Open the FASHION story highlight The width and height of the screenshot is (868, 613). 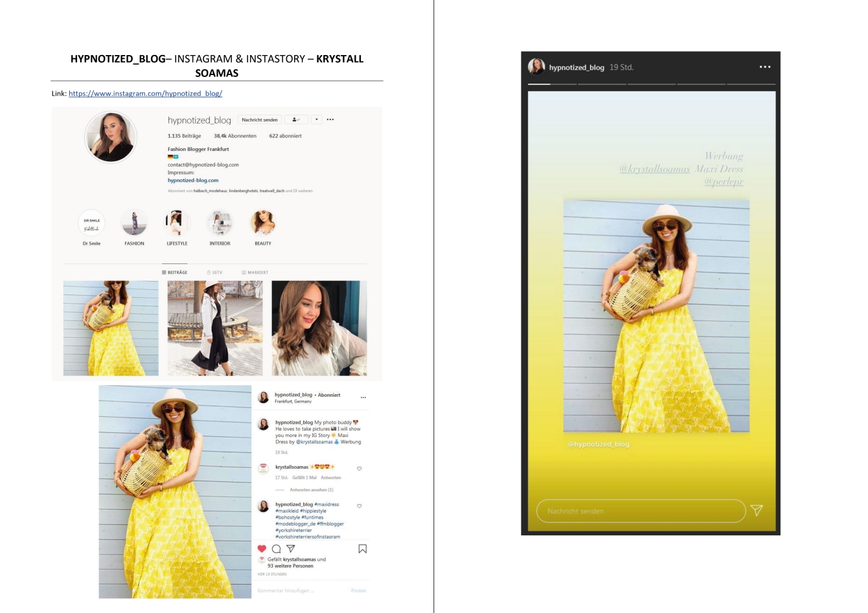pos(134,223)
